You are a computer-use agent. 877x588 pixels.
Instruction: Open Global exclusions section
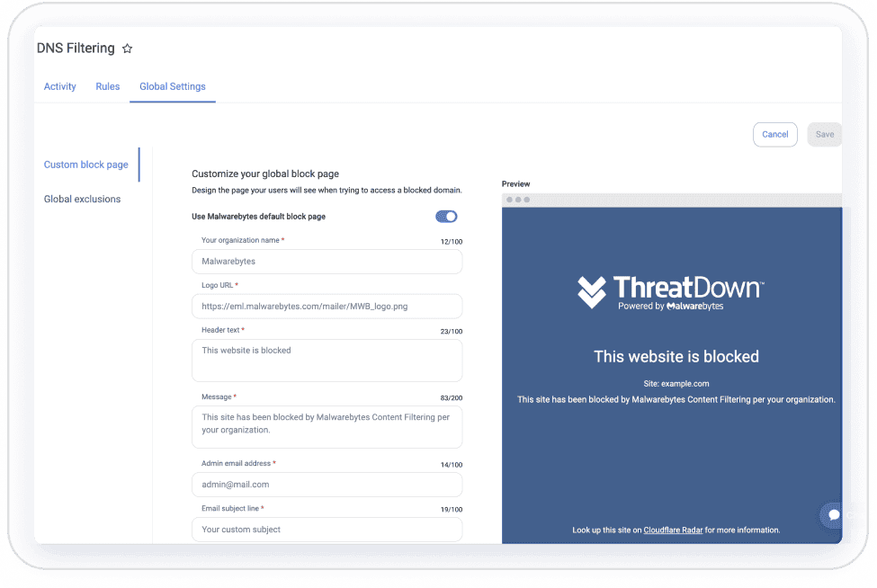82,199
